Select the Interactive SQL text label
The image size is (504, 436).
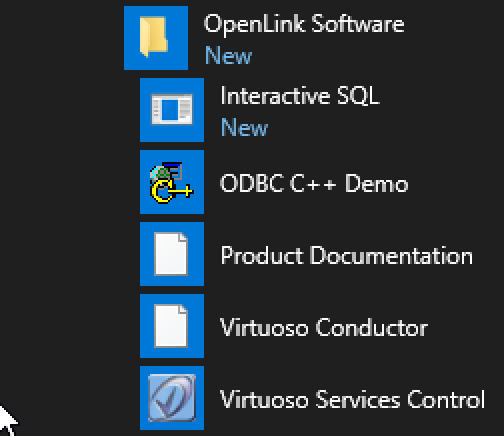[300, 96]
